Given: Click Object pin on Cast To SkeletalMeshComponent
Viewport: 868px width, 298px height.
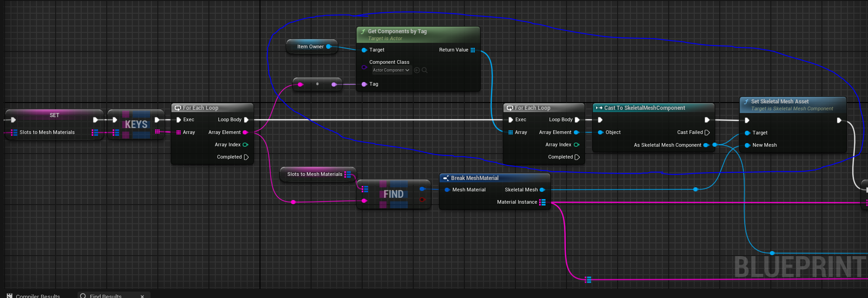Looking at the screenshot, I should 601,133.
